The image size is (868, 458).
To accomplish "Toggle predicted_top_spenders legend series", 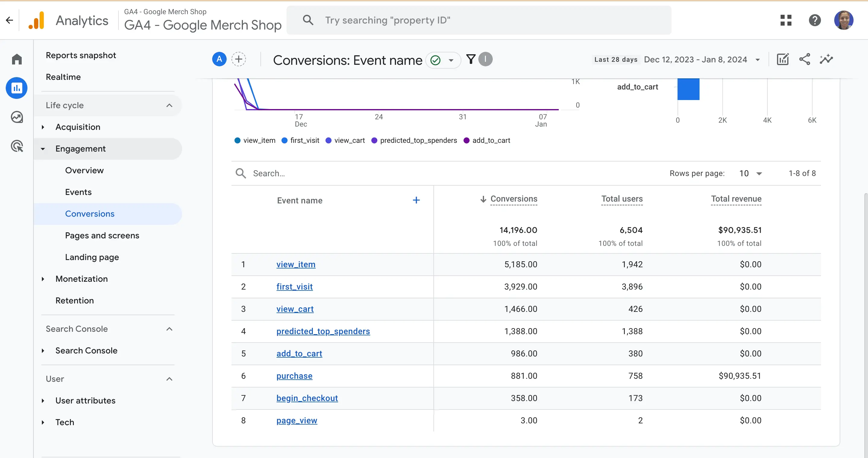I will coord(414,140).
